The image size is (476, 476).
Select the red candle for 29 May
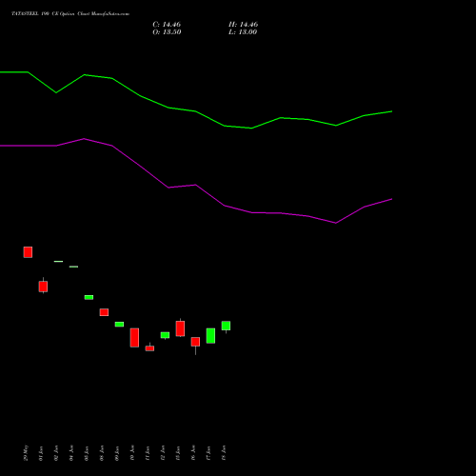28,252
